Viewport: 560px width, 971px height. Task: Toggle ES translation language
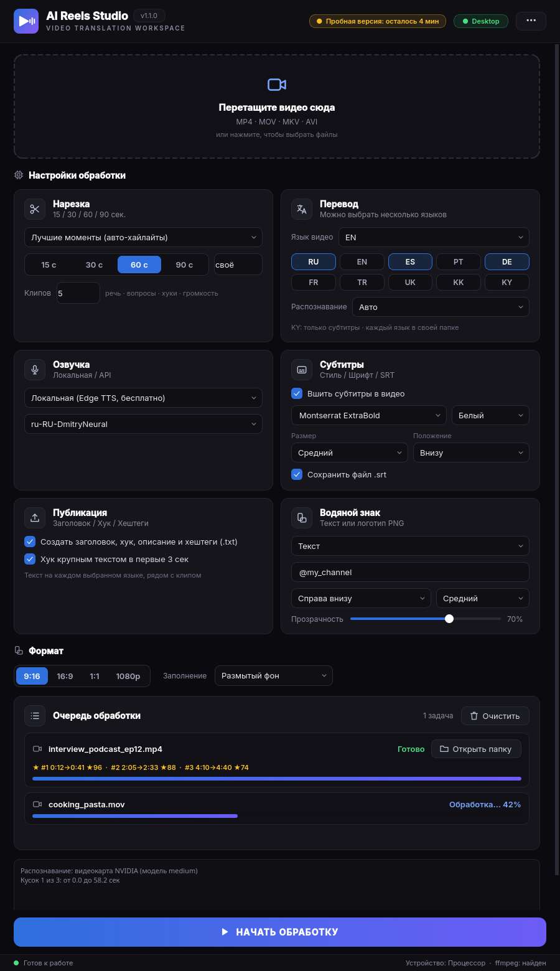click(x=410, y=262)
